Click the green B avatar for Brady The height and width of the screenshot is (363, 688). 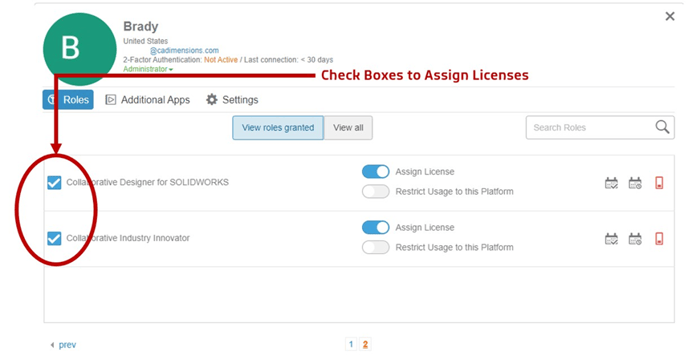point(80,49)
